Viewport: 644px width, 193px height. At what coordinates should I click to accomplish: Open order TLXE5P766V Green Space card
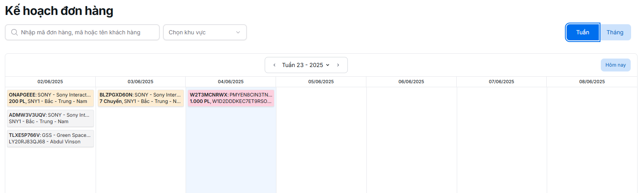coord(50,138)
